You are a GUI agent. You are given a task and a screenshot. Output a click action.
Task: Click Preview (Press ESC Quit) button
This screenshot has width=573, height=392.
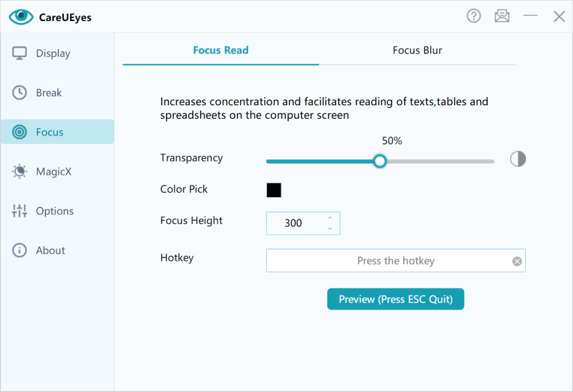coord(395,299)
